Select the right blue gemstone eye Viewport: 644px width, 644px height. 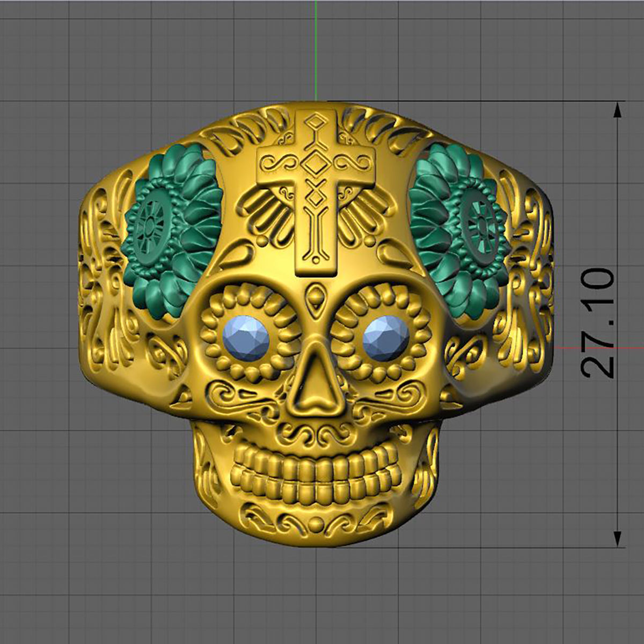pos(386,338)
